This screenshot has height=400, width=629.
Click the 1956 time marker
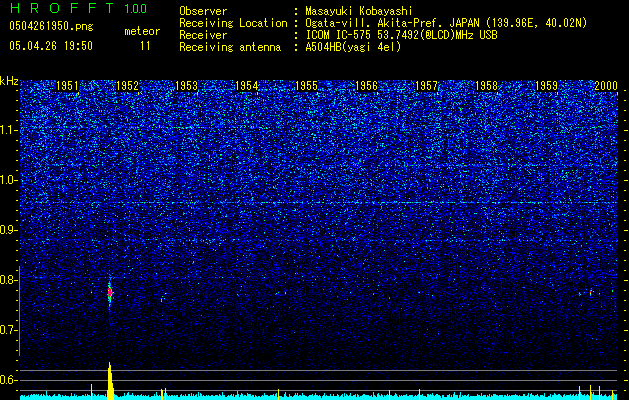366,85
